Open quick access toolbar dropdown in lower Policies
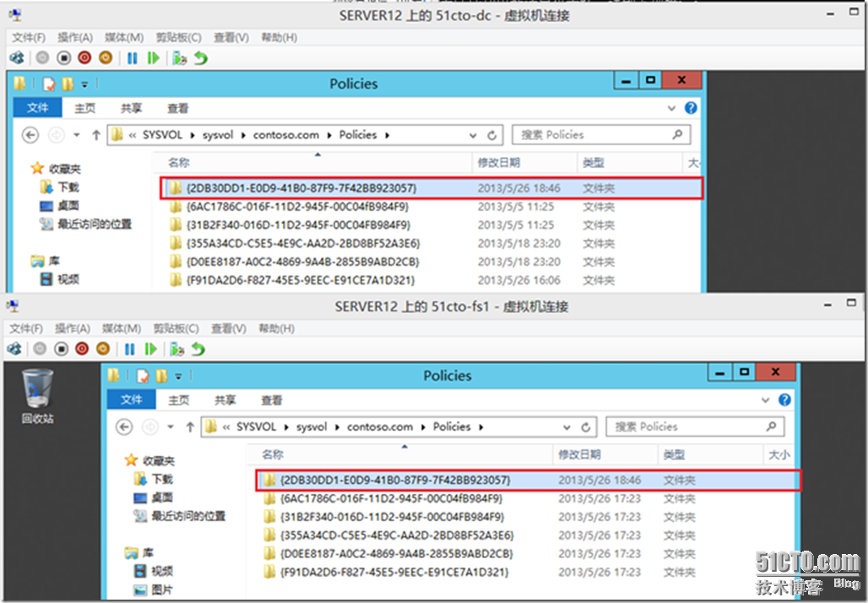Viewport: 868px width, 603px height. pos(178,377)
